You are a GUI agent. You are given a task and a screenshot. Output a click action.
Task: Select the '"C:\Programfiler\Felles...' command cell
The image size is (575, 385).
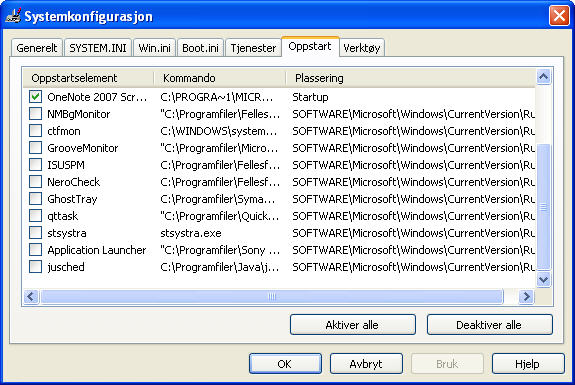[x=220, y=114]
